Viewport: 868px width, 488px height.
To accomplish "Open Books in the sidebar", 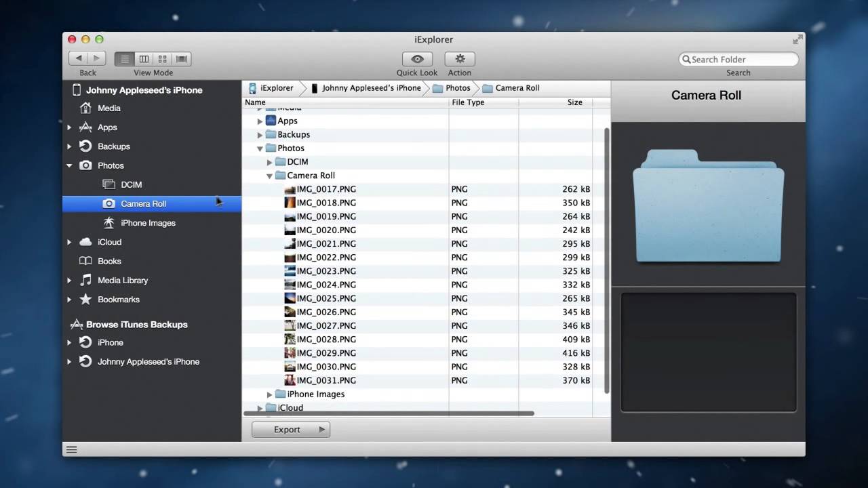I will tap(109, 261).
